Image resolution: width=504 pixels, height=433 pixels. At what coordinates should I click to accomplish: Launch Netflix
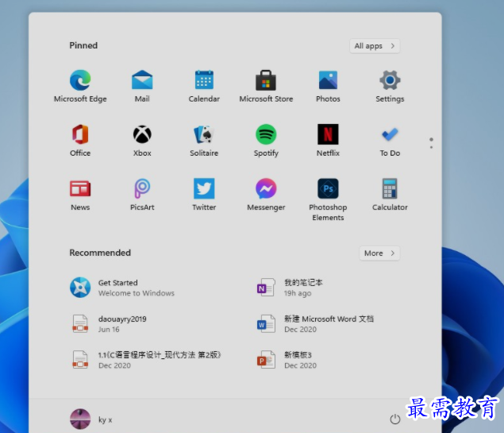tap(328, 141)
